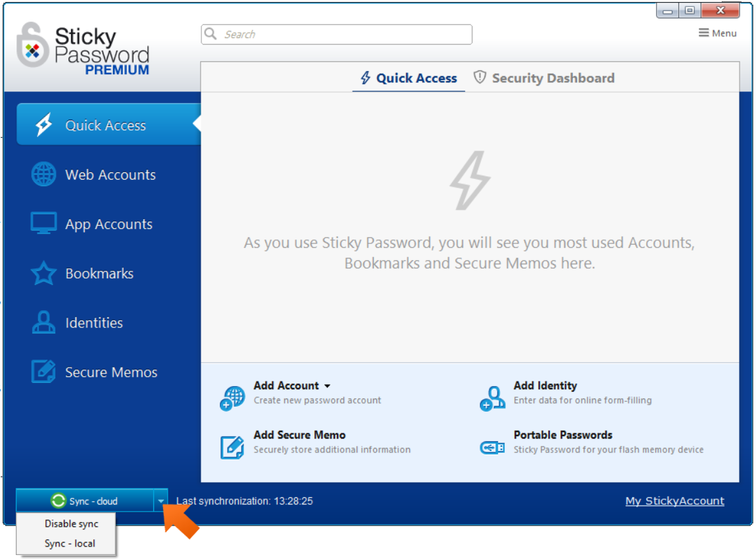Open the hamburger Menu
756x559 pixels.
[717, 33]
